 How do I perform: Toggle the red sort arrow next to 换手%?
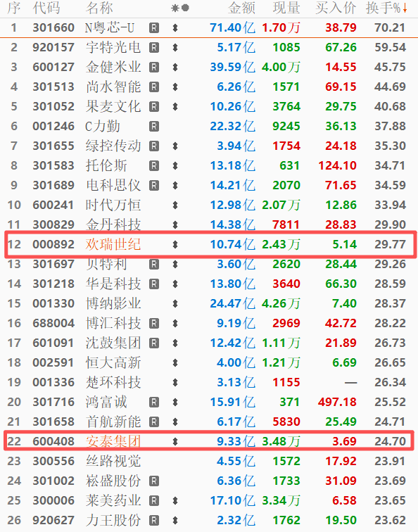(x=405, y=8)
